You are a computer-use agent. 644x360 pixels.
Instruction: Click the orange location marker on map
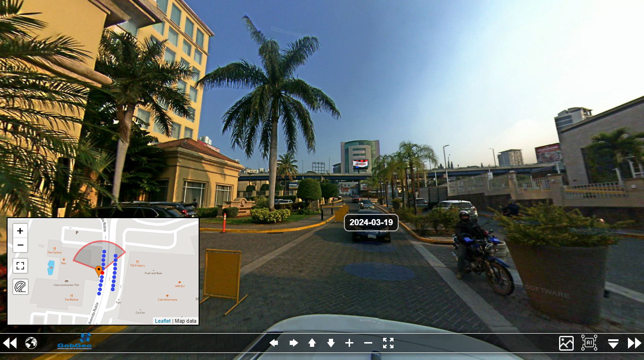[99, 270]
